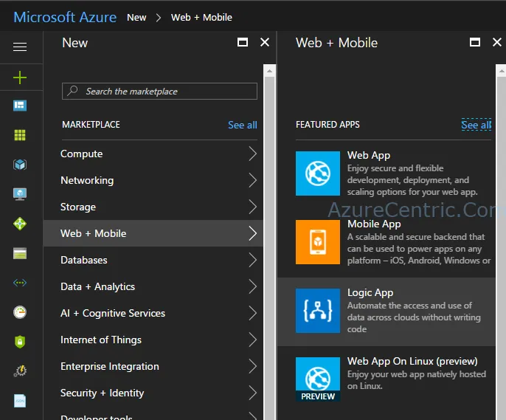Open Storage accounts sidebar icon
Viewport: 506px width, 420px height.
tap(20, 253)
